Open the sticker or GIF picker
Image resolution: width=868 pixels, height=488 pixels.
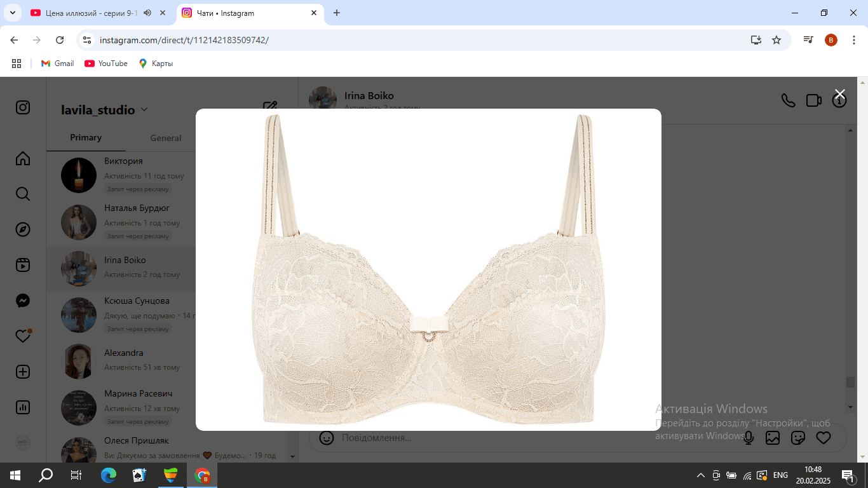click(x=798, y=438)
